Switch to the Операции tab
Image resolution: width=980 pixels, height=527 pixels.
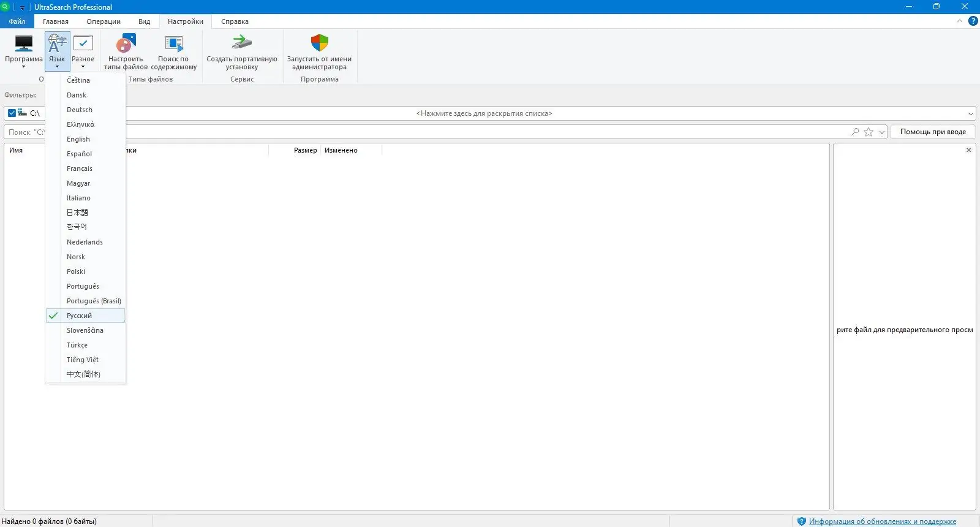click(x=104, y=21)
